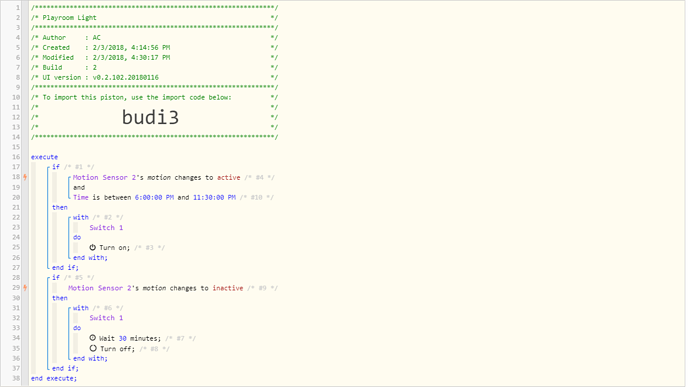
Task: Click the clock icon beside Wait 30 minutes
Action: point(92,338)
